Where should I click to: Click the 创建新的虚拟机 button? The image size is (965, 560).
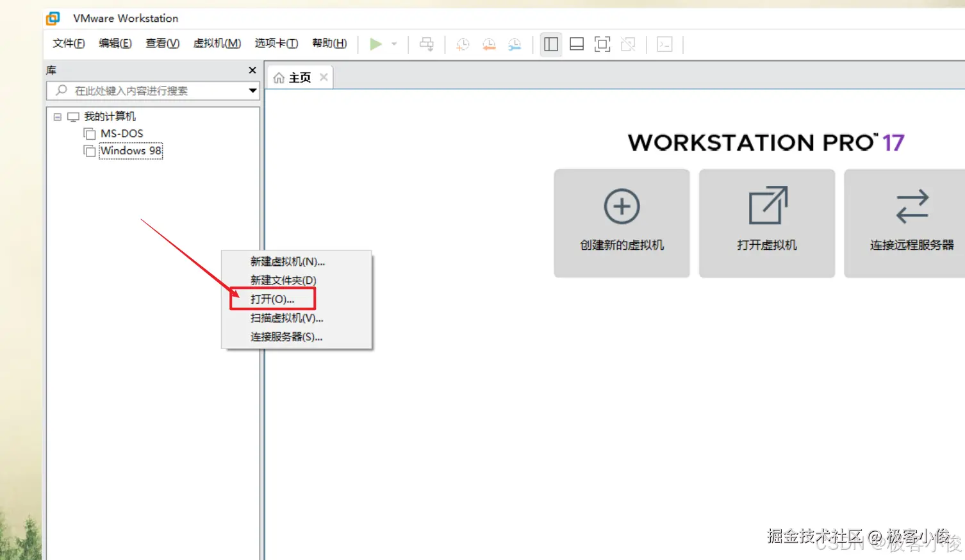pyautogui.click(x=622, y=223)
